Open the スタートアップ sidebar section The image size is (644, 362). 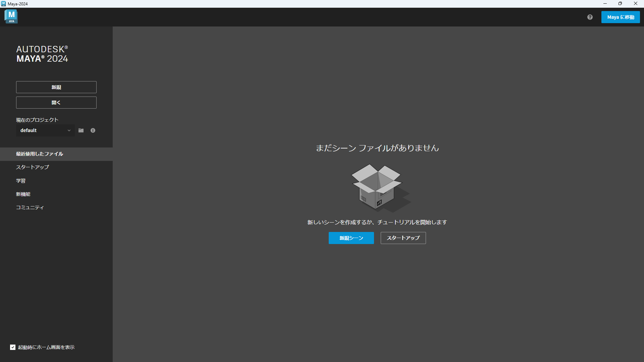coord(33,167)
